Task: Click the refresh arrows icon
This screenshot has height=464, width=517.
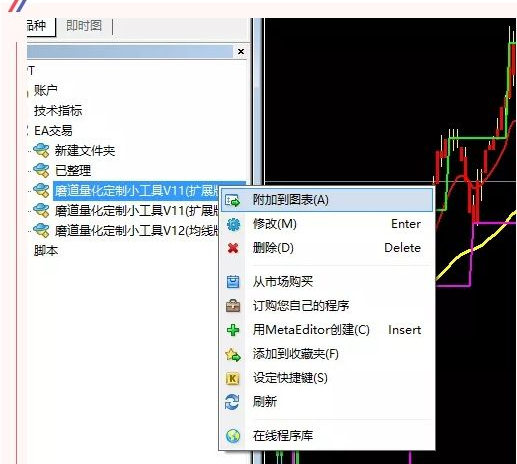Action: coord(232,402)
